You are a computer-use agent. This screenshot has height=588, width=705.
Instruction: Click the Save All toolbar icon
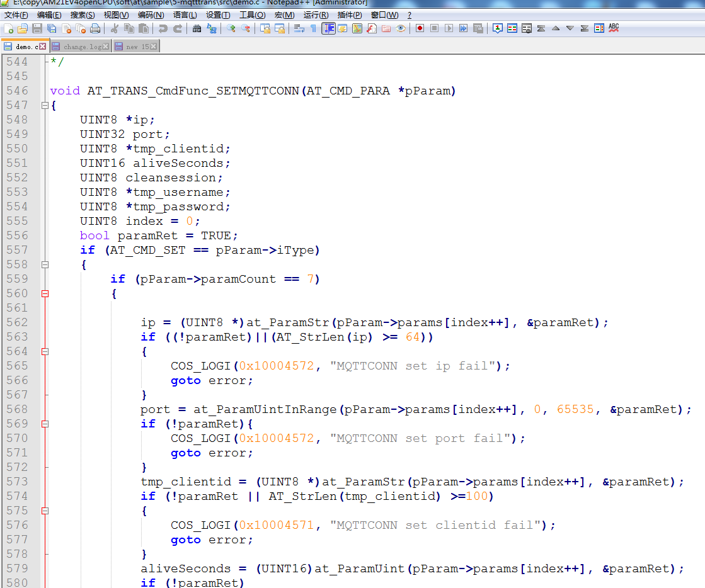coord(52,28)
